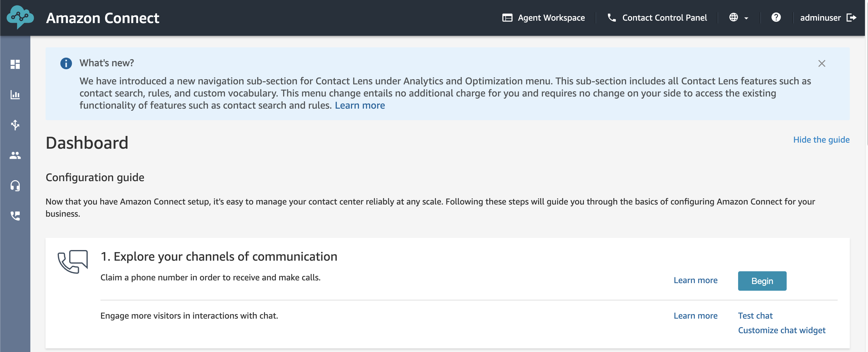Open the Agent headset sidebar icon

[15, 186]
